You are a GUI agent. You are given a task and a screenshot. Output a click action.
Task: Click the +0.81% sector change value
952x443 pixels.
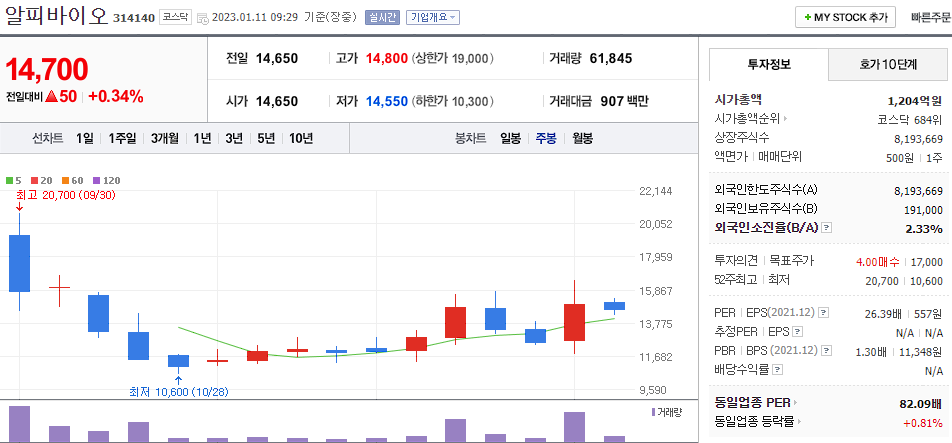point(923,422)
